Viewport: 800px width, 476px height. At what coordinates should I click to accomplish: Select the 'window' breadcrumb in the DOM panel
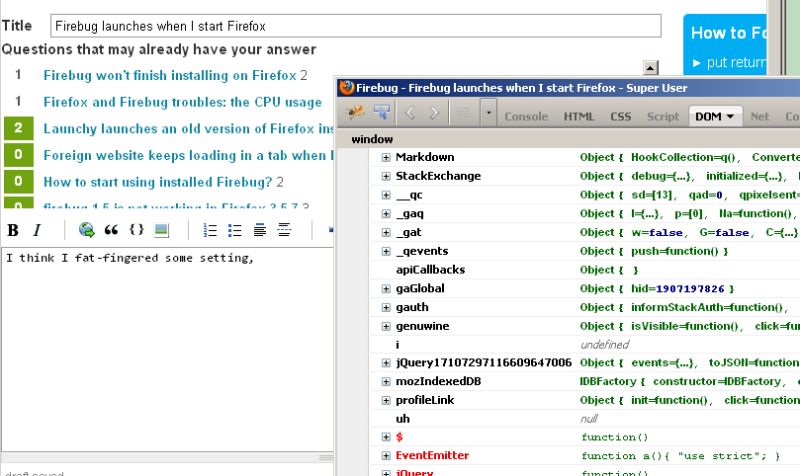click(x=372, y=139)
